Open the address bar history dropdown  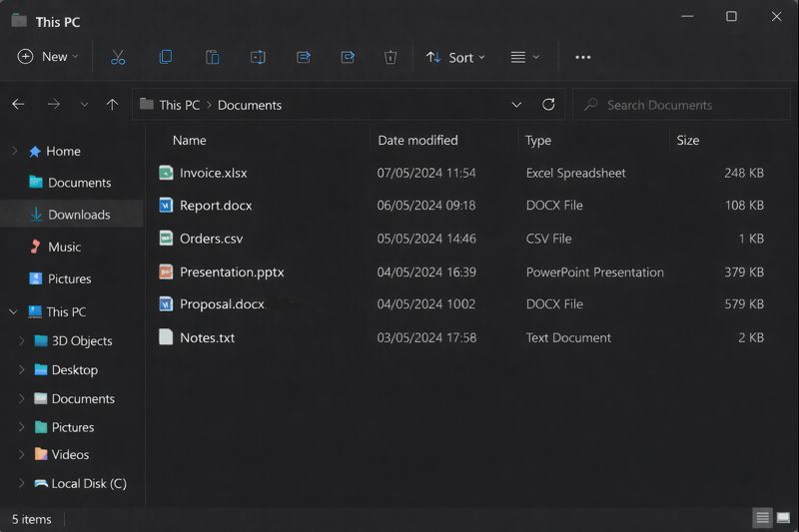pyautogui.click(x=516, y=105)
